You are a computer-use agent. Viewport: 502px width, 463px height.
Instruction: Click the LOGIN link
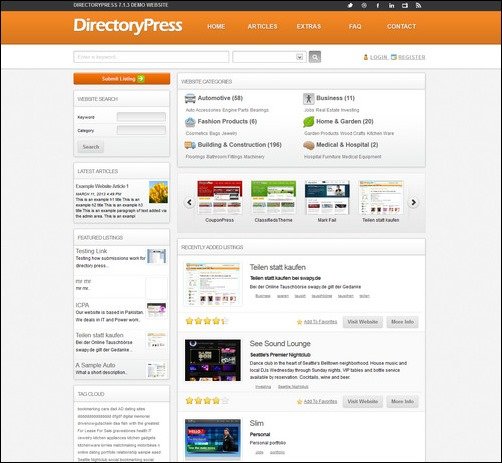tap(379, 57)
